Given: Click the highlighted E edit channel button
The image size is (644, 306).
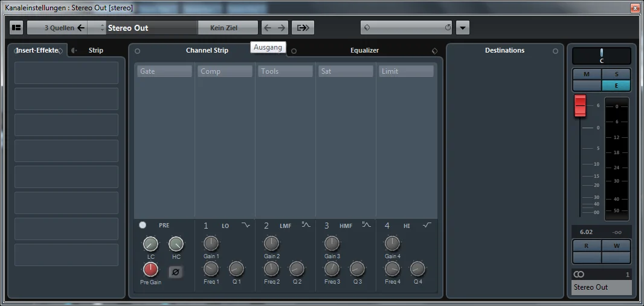Looking at the screenshot, I should tap(616, 85).
